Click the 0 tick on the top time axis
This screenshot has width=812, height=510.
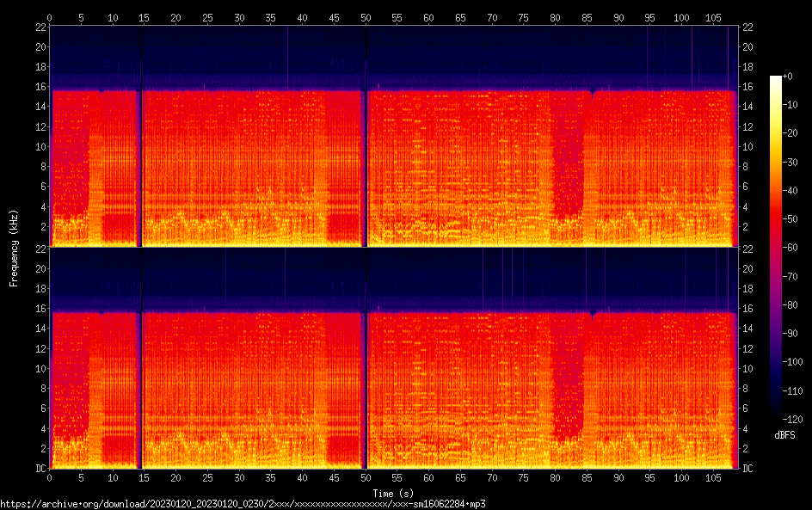tap(50, 17)
